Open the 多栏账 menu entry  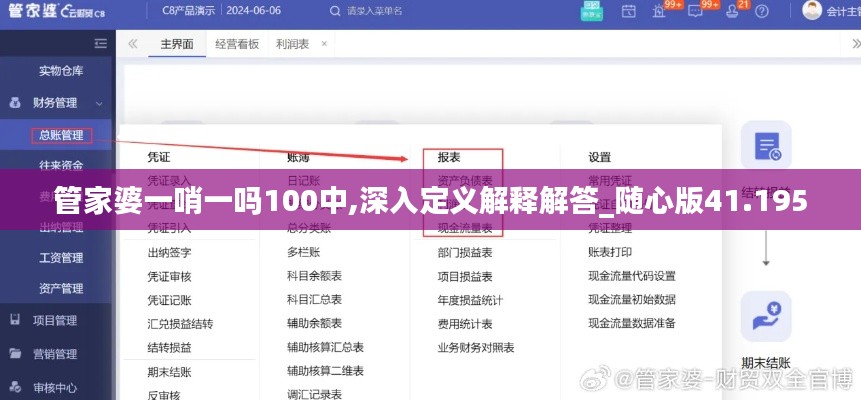[303, 252]
